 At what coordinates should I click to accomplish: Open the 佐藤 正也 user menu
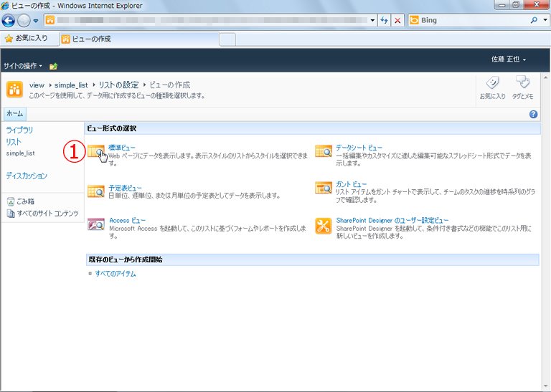pyautogui.click(x=509, y=59)
